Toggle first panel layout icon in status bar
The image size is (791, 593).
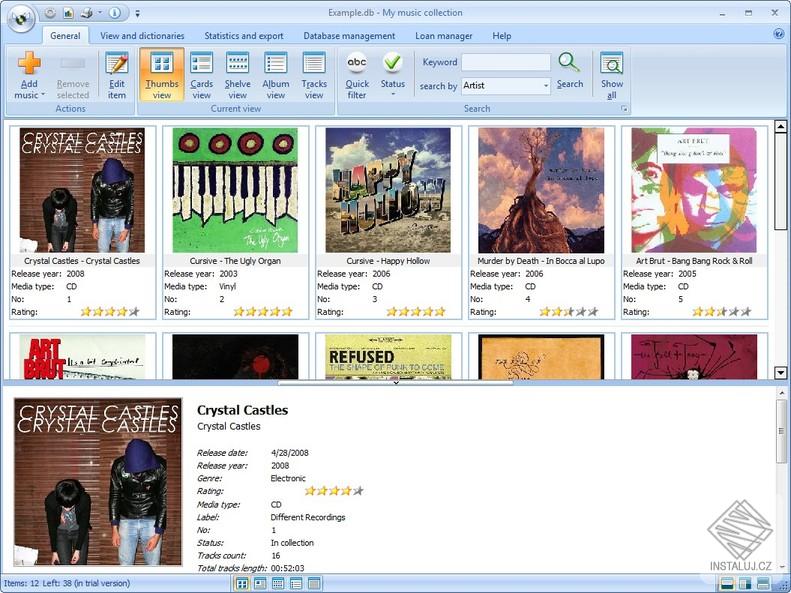[x=727, y=583]
